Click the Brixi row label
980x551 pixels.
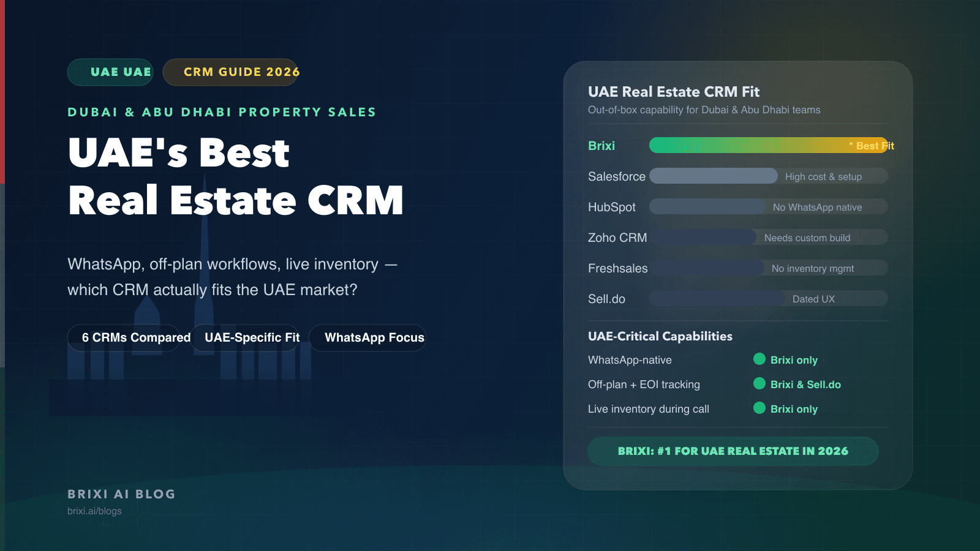[601, 146]
